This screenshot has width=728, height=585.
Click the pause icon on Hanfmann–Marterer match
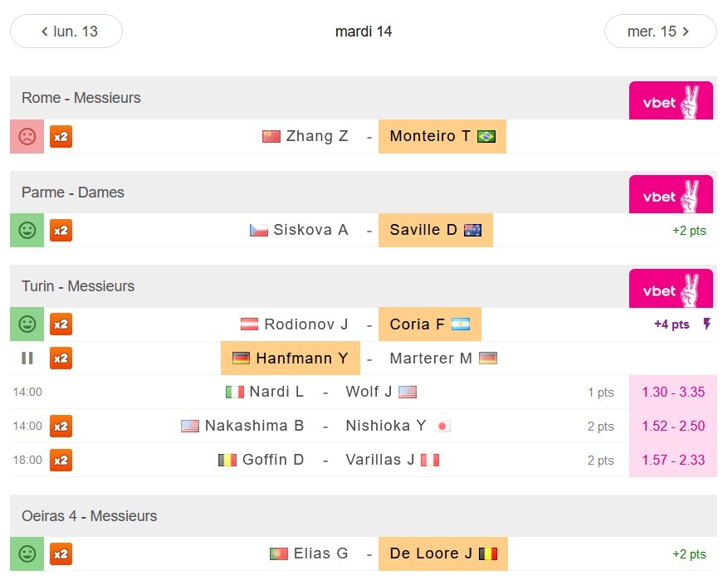[x=27, y=358]
